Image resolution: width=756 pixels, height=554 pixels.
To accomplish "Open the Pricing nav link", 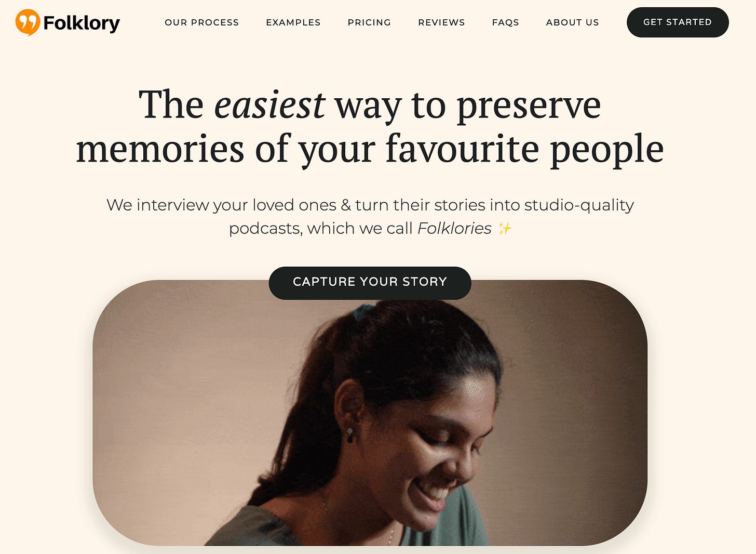I will tap(369, 22).
